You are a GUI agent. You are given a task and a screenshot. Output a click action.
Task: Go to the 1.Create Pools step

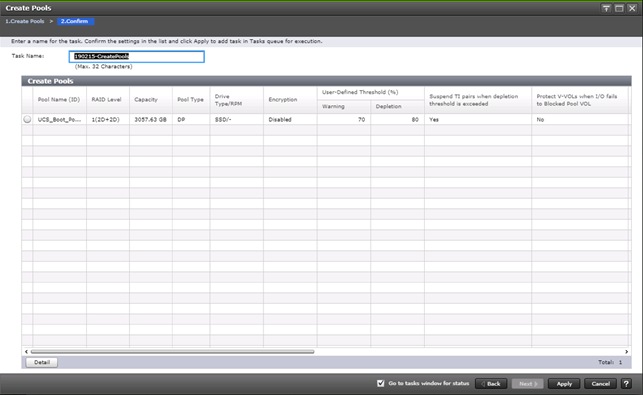(25, 21)
